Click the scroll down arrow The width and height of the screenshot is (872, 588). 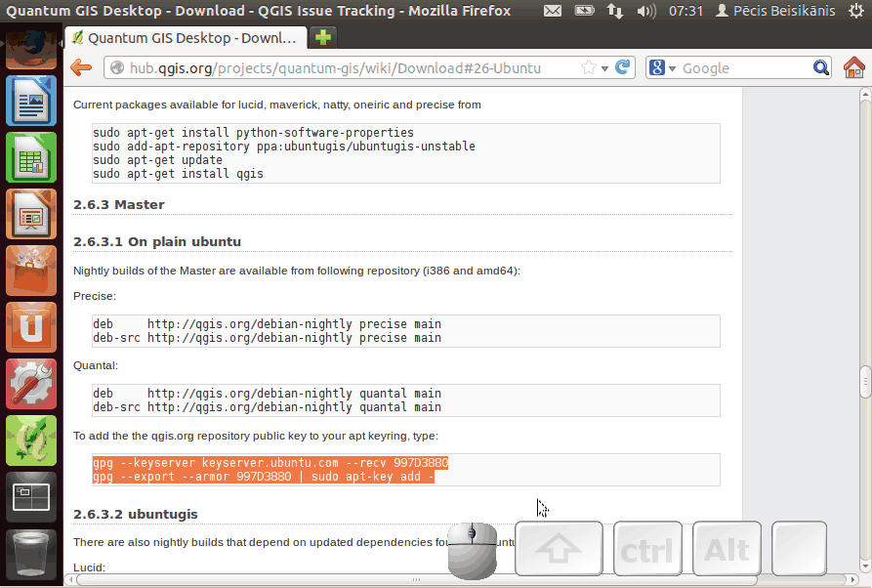click(x=865, y=567)
